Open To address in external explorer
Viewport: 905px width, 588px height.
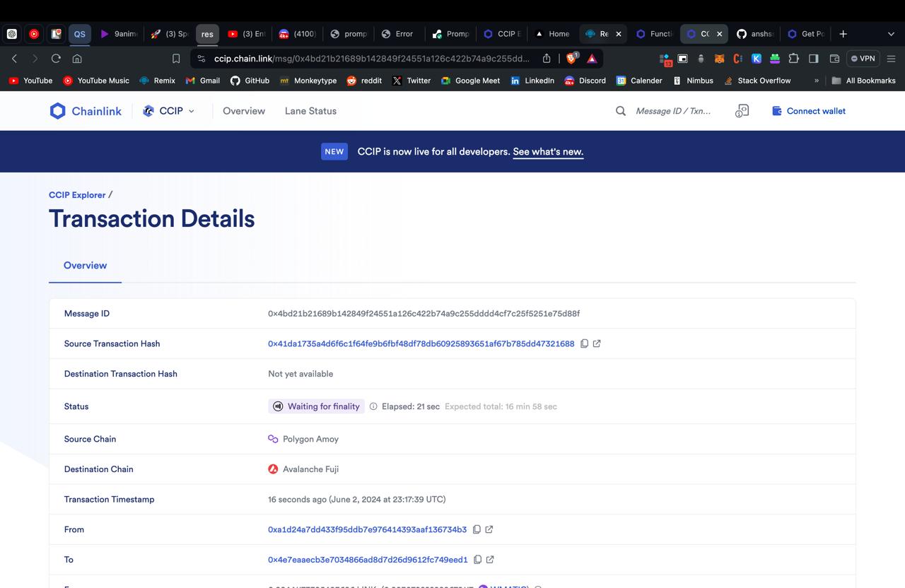click(490, 560)
